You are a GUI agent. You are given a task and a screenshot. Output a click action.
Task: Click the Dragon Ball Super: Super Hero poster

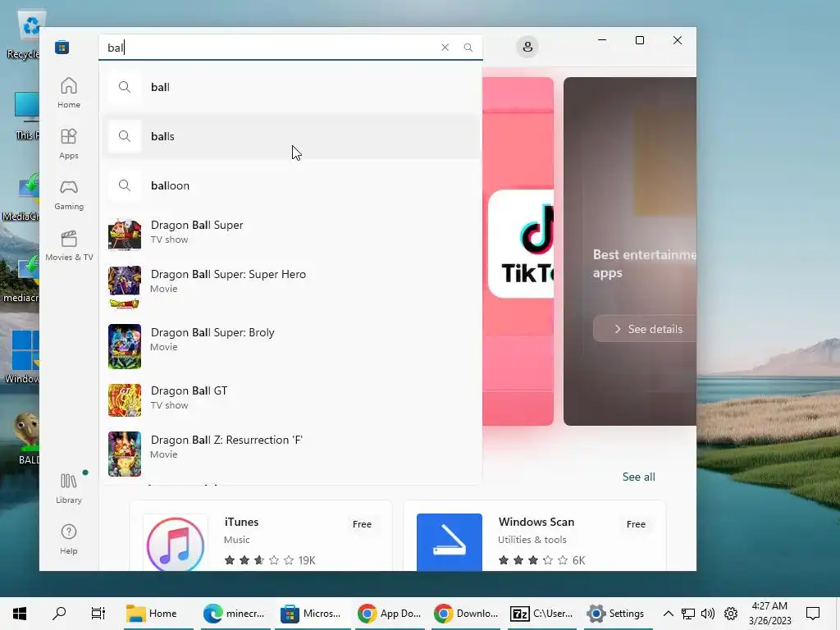click(x=125, y=288)
